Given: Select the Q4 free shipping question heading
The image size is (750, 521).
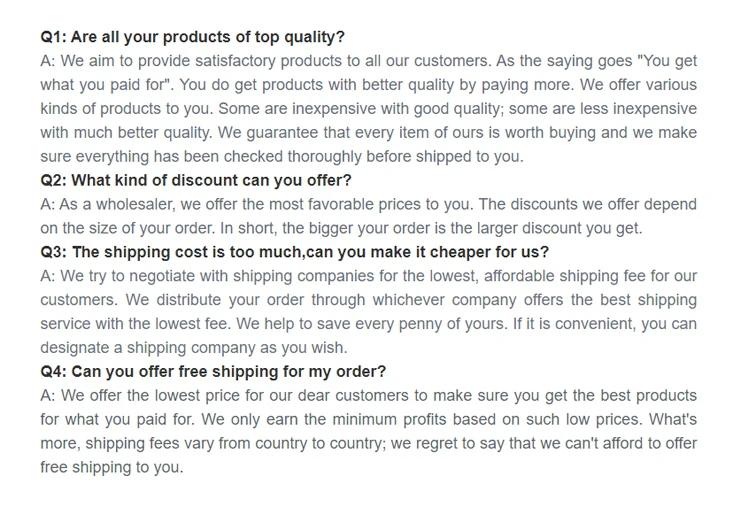Looking at the screenshot, I should click(213, 372).
